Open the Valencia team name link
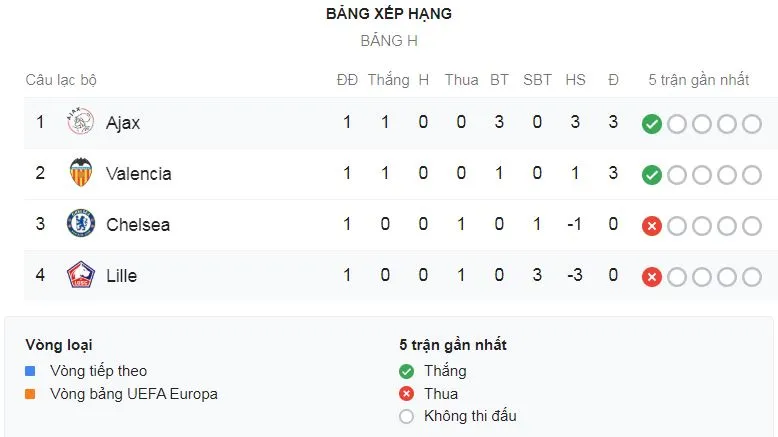778x437 pixels. coord(139,174)
